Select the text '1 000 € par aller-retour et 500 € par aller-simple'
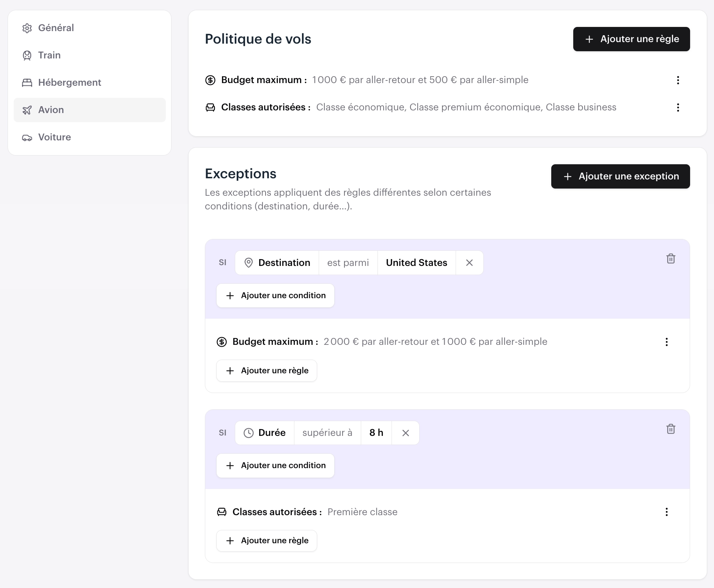 [x=420, y=80]
